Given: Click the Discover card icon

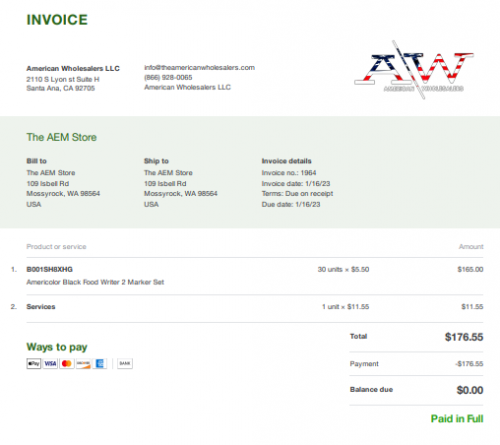Looking at the screenshot, I should tap(83, 363).
